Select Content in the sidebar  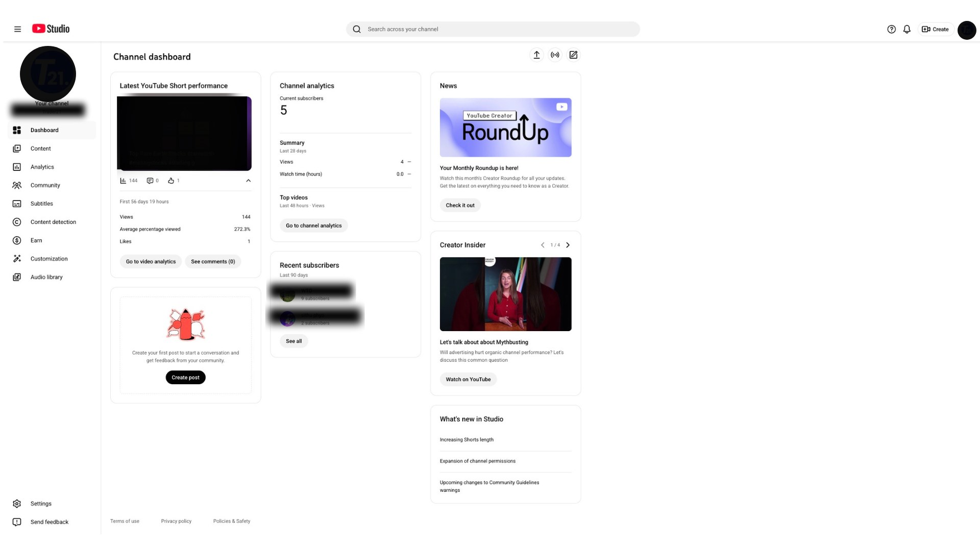coord(40,148)
